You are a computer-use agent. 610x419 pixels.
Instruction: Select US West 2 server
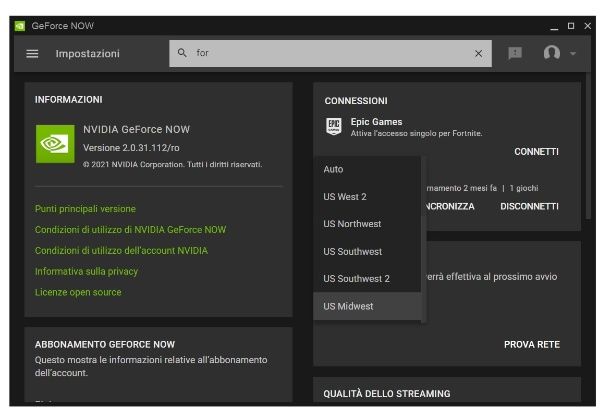tap(367, 197)
